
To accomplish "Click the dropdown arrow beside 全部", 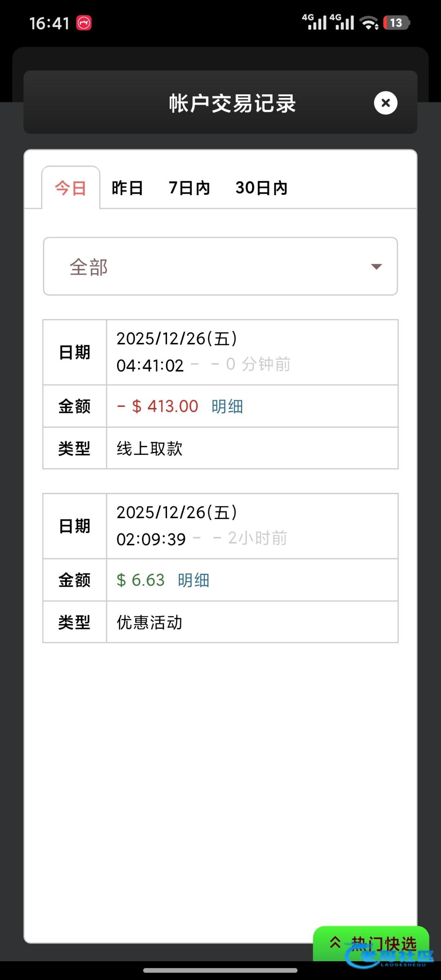I will coord(376,267).
